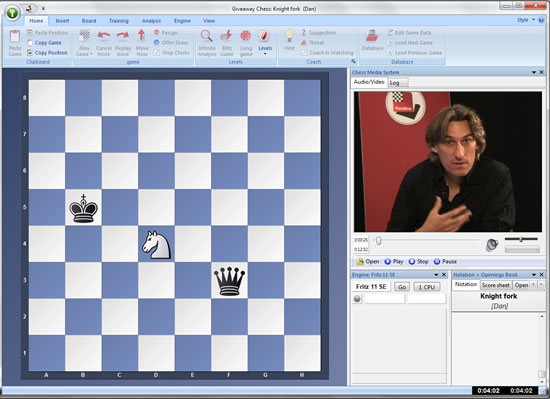Screen dimensions: 550x399
Task: Select the Open tab in notation panel
Action: (x=521, y=285)
